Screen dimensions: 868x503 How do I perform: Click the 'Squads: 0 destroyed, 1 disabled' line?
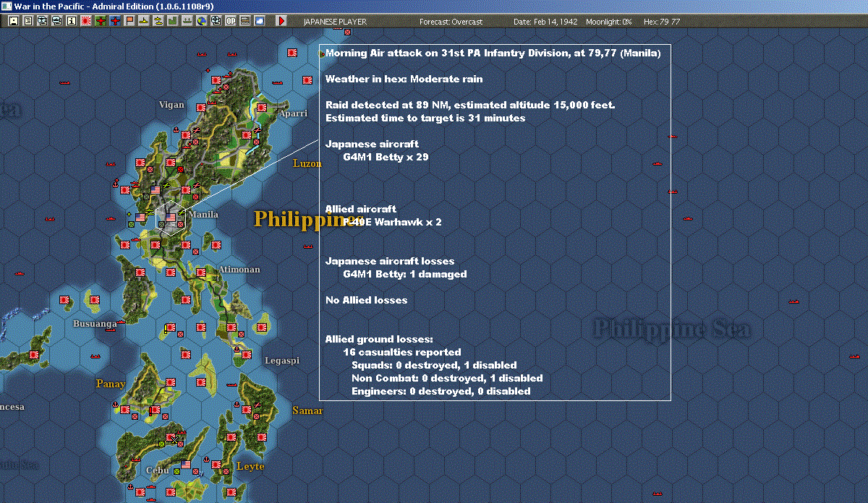(x=434, y=365)
